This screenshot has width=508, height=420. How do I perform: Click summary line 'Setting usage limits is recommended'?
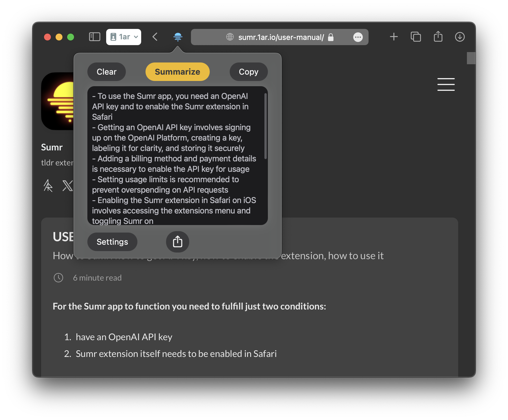[x=165, y=185]
